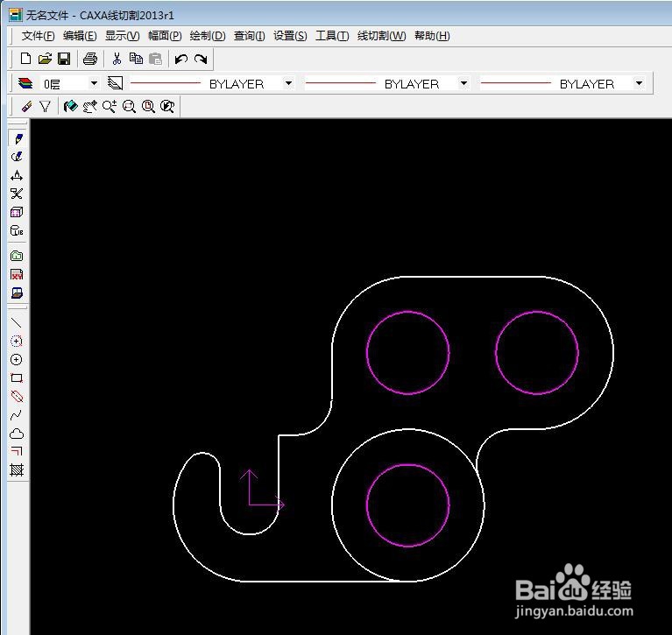The width and height of the screenshot is (672, 635).
Task: Undo the last action
Action: pyautogui.click(x=180, y=59)
